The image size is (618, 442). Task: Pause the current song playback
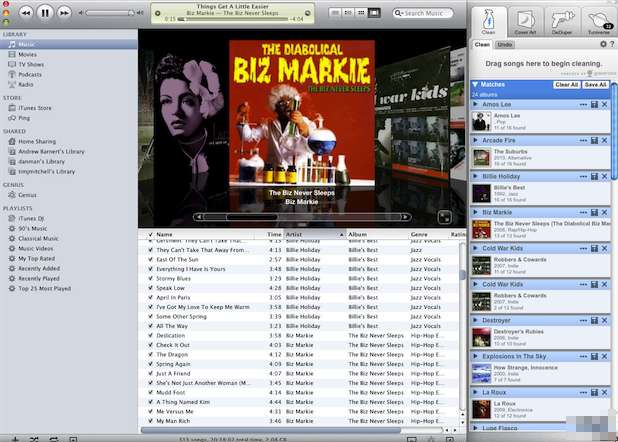pos(45,13)
